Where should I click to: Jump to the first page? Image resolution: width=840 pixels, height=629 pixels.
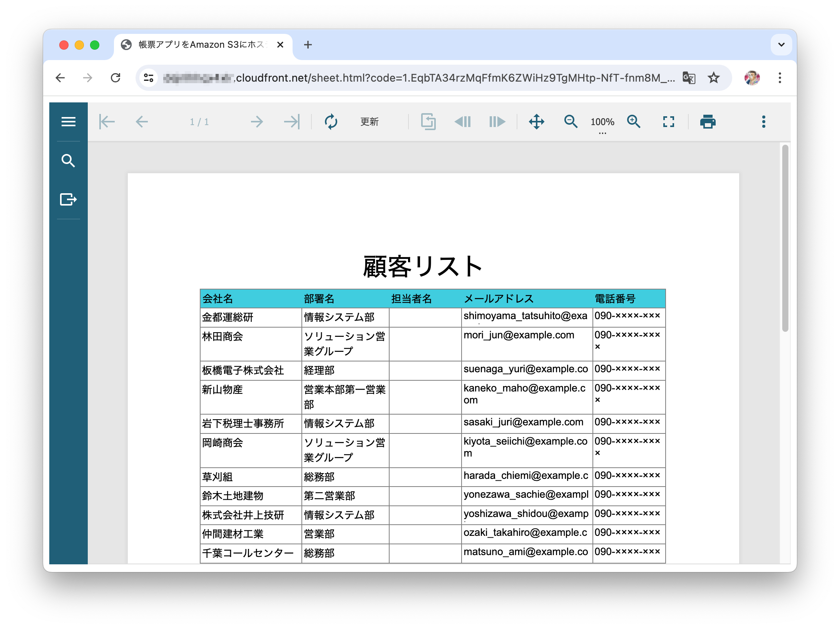point(107,122)
